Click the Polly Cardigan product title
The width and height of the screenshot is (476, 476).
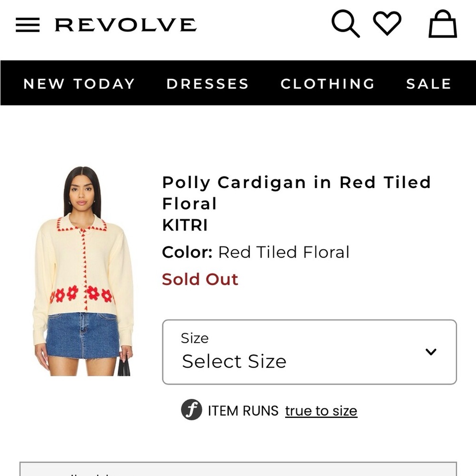tap(296, 192)
